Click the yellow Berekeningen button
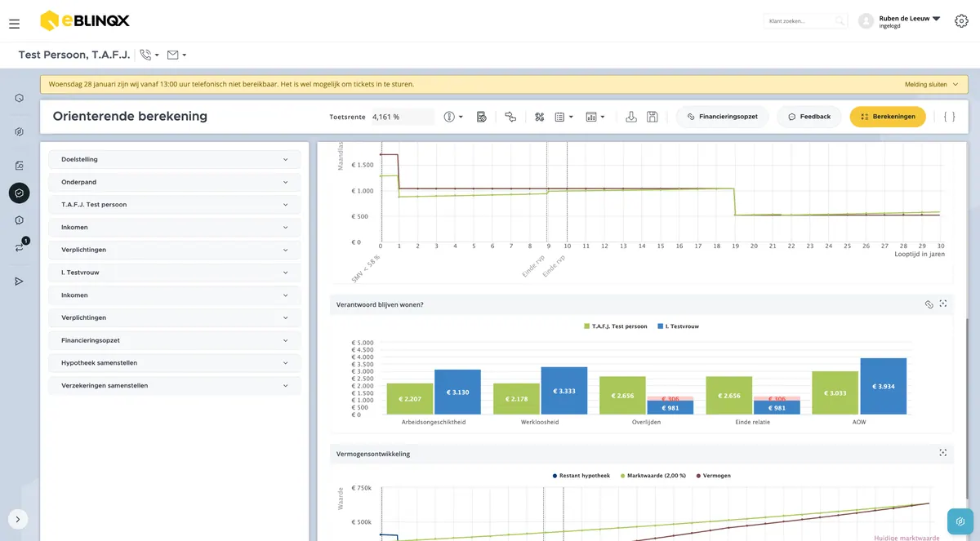 (x=888, y=117)
